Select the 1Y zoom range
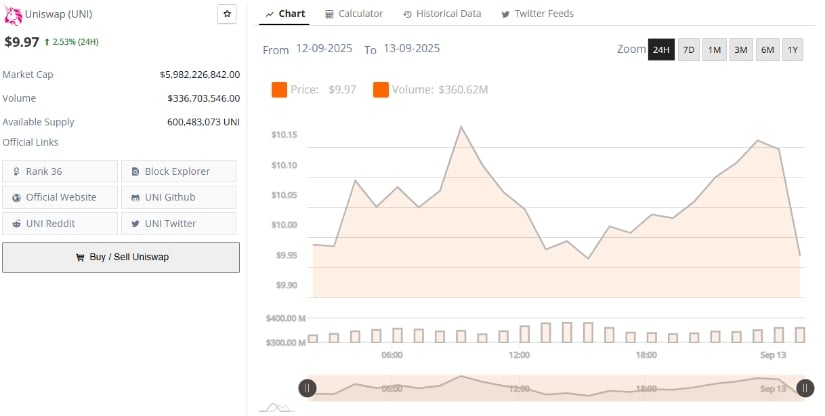Image resolution: width=825 pixels, height=416 pixels. (792, 50)
